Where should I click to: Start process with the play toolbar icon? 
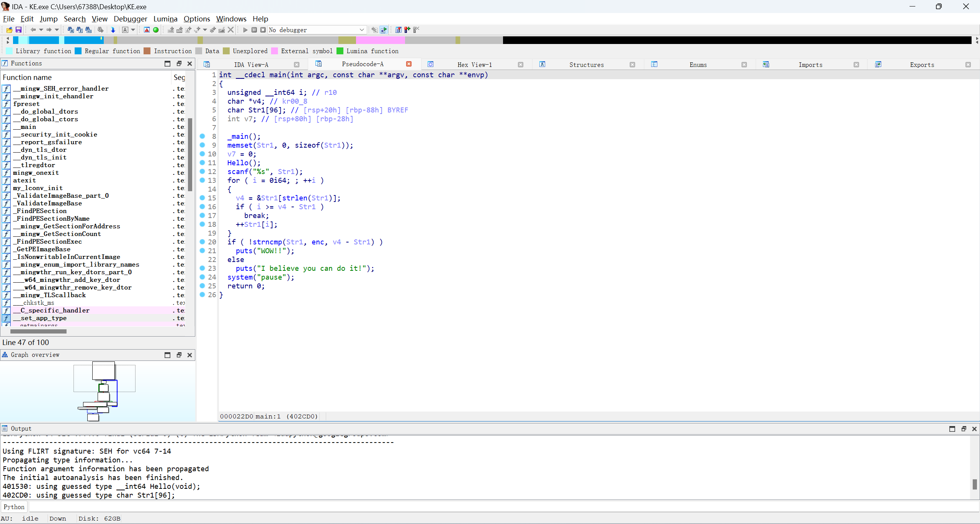point(245,30)
